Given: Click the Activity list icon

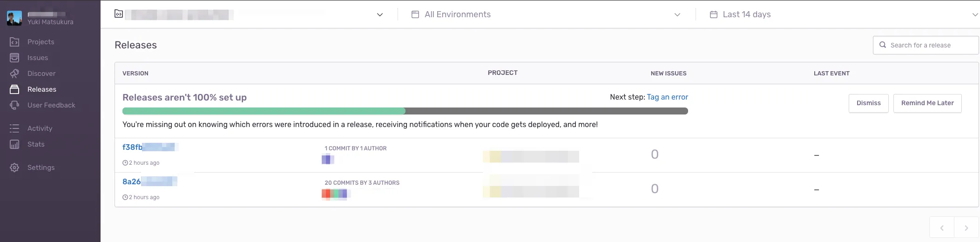Looking at the screenshot, I should 14,128.
